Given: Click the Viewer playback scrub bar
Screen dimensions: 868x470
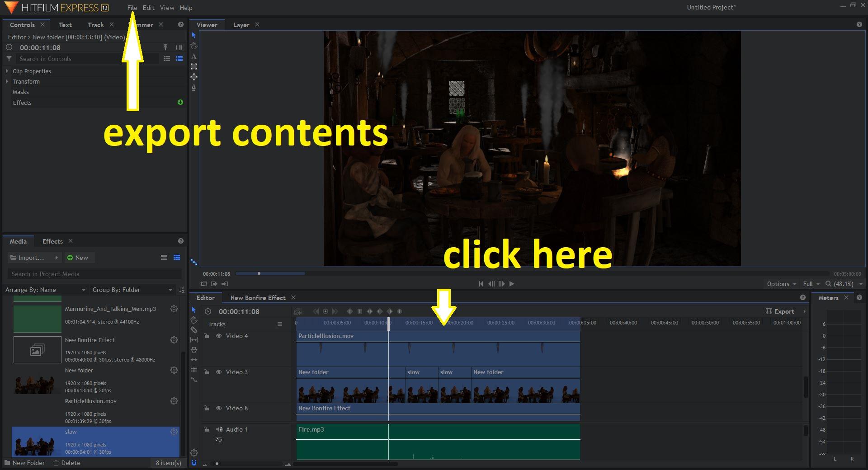Looking at the screenshot, I should (532, 273).
